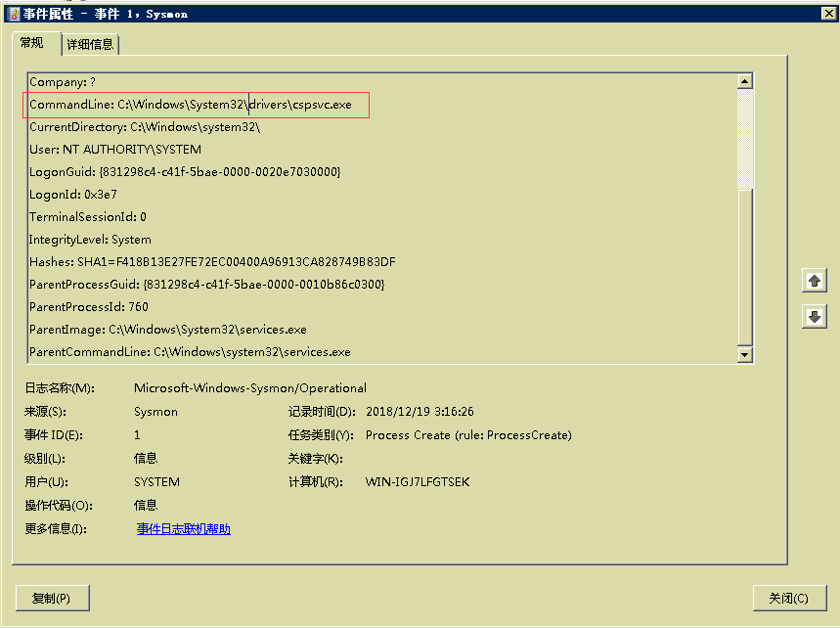
Task: Click the recorded time 2018/12/19 3:16:26
Action: coord(420,412)
